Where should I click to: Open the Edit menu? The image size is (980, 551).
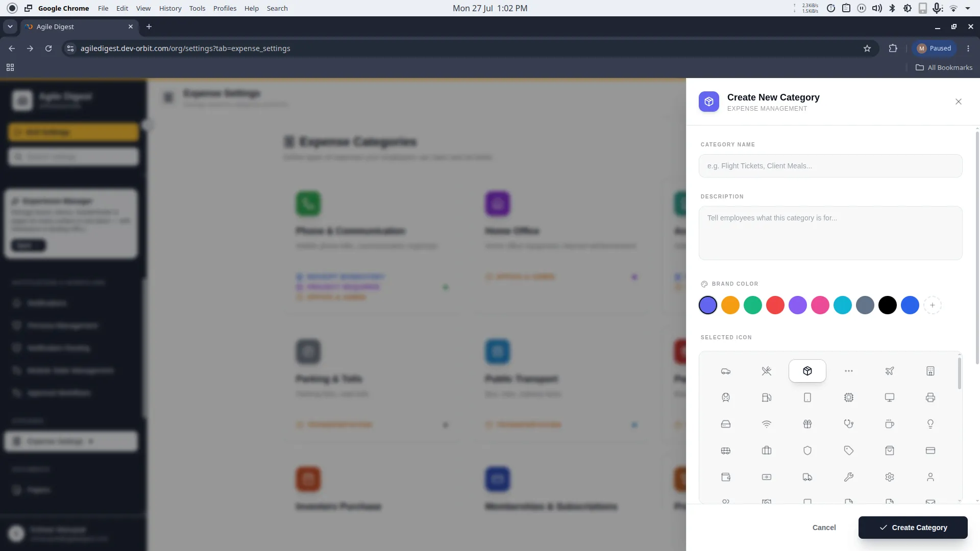click(122, 8)
